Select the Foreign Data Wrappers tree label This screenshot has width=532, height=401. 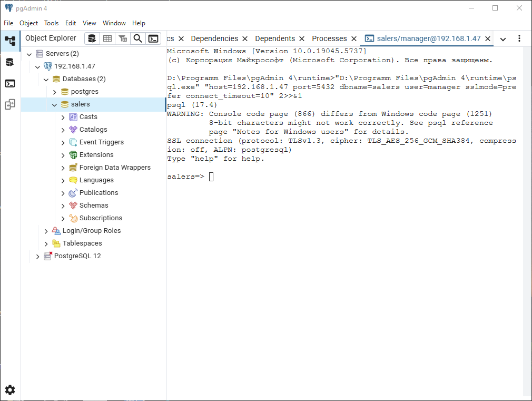pos(115,168)
